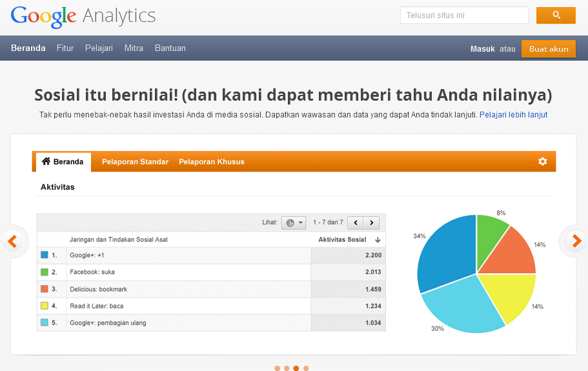588x371 pixels.
Task: Click the Google Analytics logo
Action: click(x=83, y=16)
